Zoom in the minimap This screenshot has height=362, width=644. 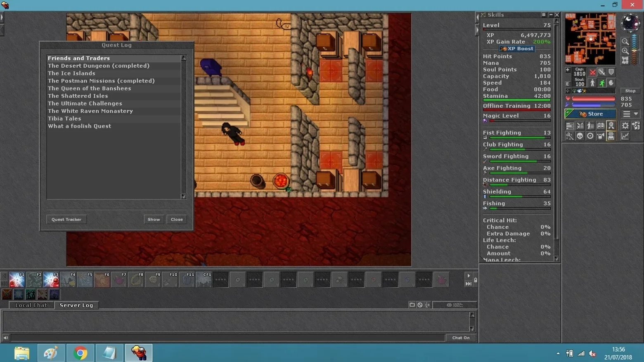[x=625, y=51]
